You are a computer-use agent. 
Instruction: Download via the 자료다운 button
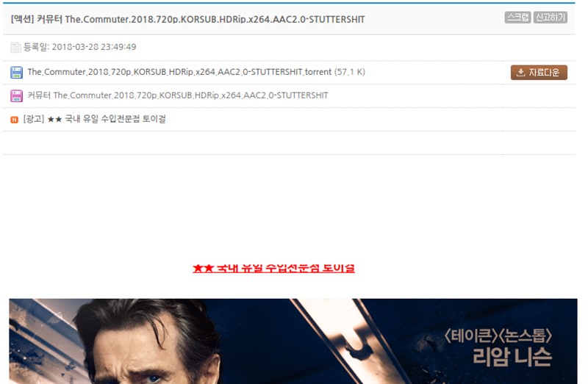pyautogui.click(x=539, y=72)
